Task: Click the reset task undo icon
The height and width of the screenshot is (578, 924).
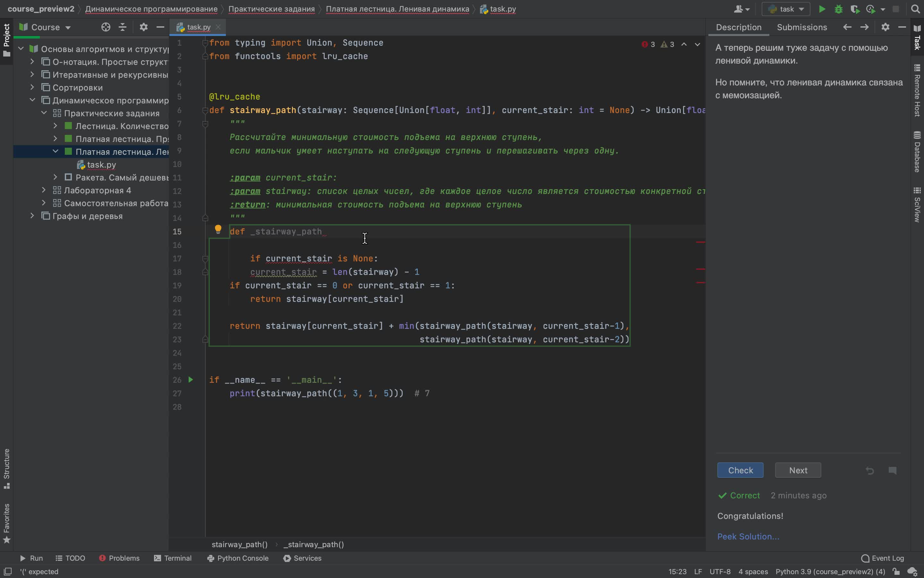Action: pos(870,470)
